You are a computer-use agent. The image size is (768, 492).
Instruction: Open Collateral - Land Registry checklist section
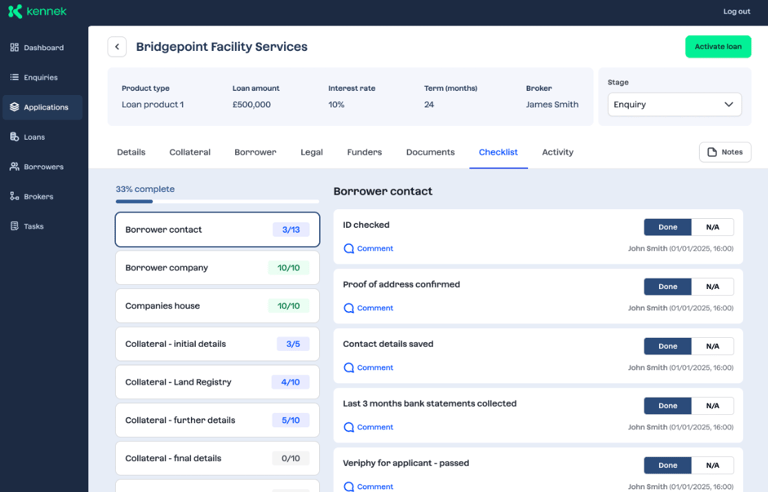(217, 382)
